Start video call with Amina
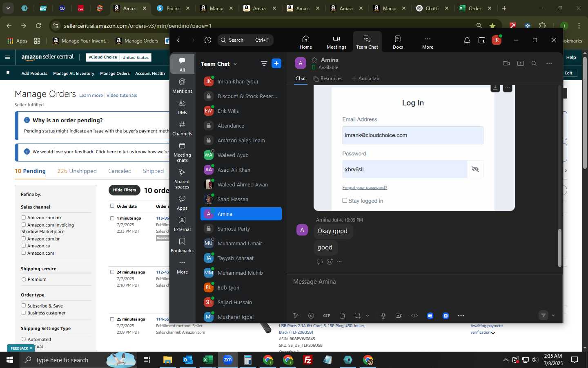Screen dimensions: 588x368 [x=506, y=63]
